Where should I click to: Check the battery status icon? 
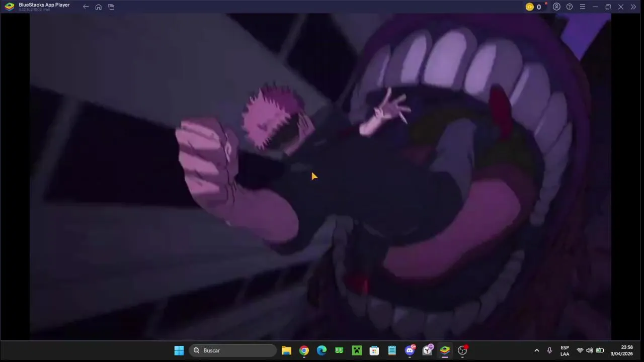600,350
